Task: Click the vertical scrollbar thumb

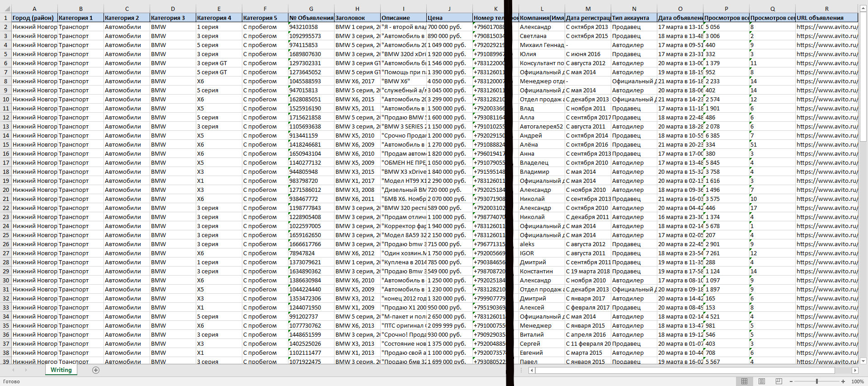Action: pyautogui.click(x=863, y=77)
